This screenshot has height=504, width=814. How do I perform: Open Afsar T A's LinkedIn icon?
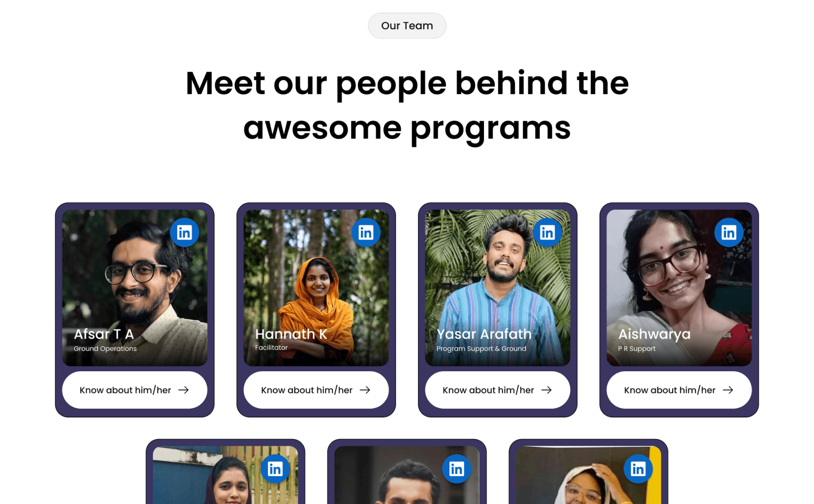point(184,232)
